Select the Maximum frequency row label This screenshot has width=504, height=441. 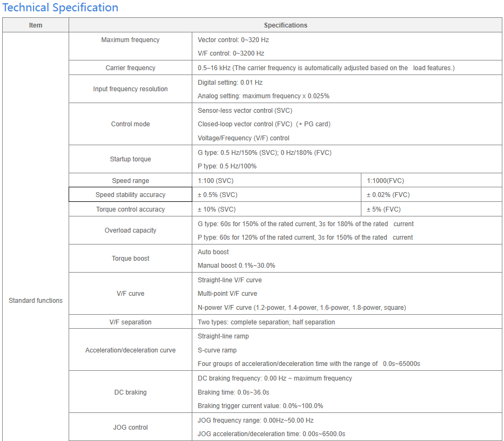pos(130,40)
